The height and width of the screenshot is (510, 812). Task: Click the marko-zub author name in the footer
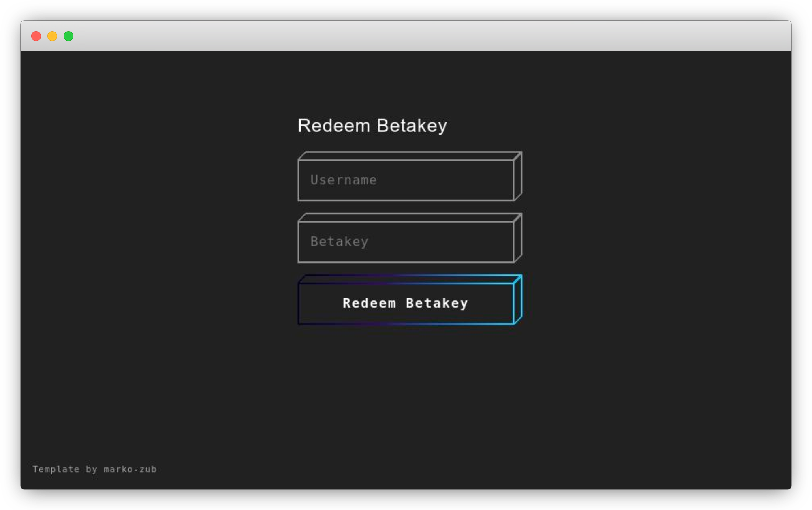click(x=130, y=469)
